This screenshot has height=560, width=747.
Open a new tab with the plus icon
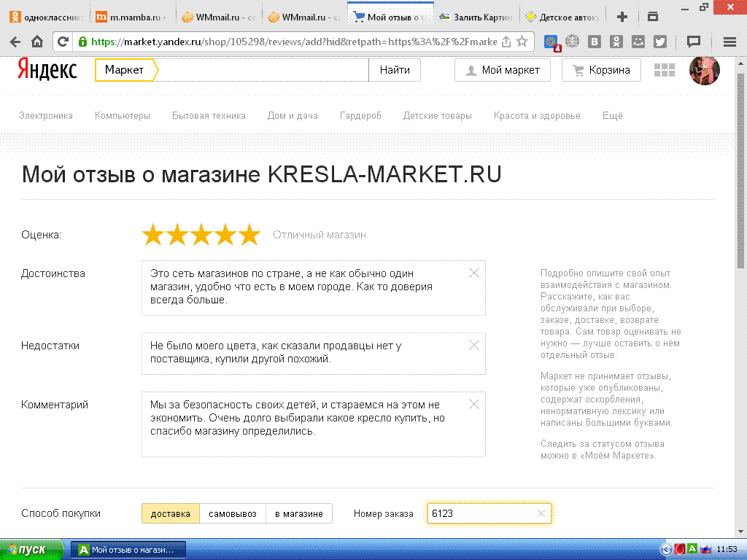(622, 17)
